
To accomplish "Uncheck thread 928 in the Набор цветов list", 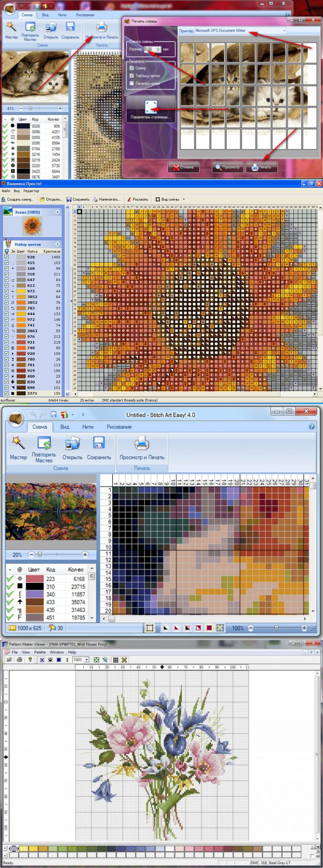I will (7, 257).
